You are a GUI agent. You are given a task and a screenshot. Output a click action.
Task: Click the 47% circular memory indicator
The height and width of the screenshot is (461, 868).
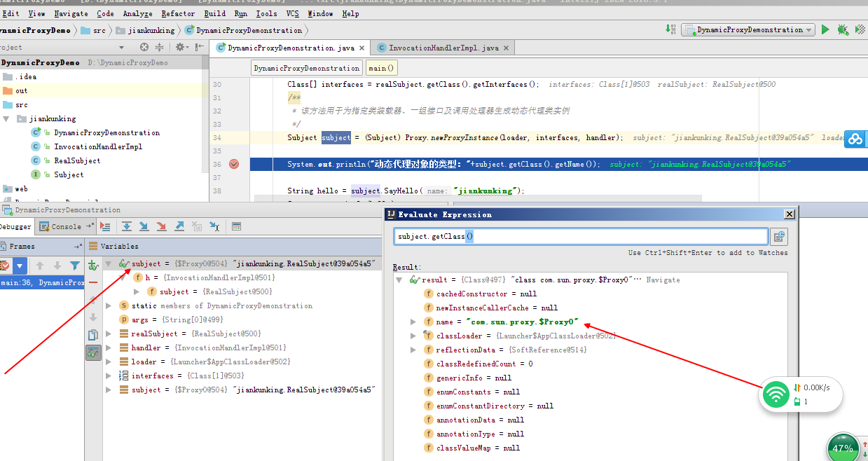click(843, 448)
